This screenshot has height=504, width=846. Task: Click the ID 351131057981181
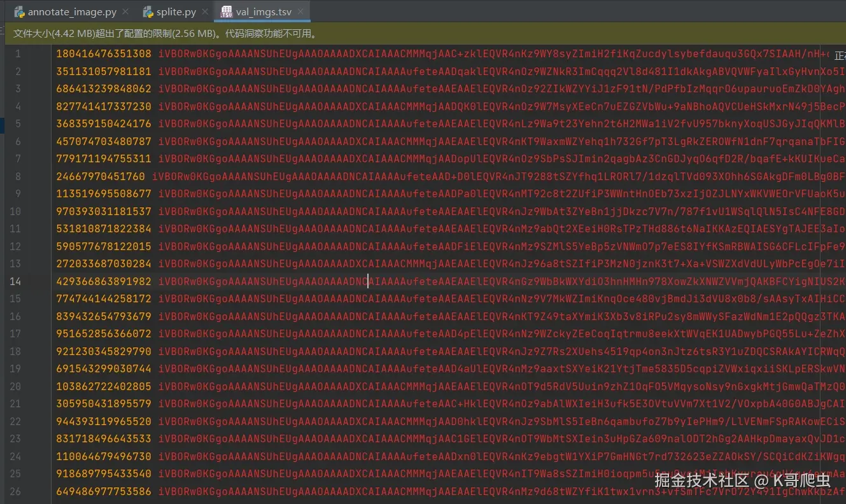[x=104, y=71]
